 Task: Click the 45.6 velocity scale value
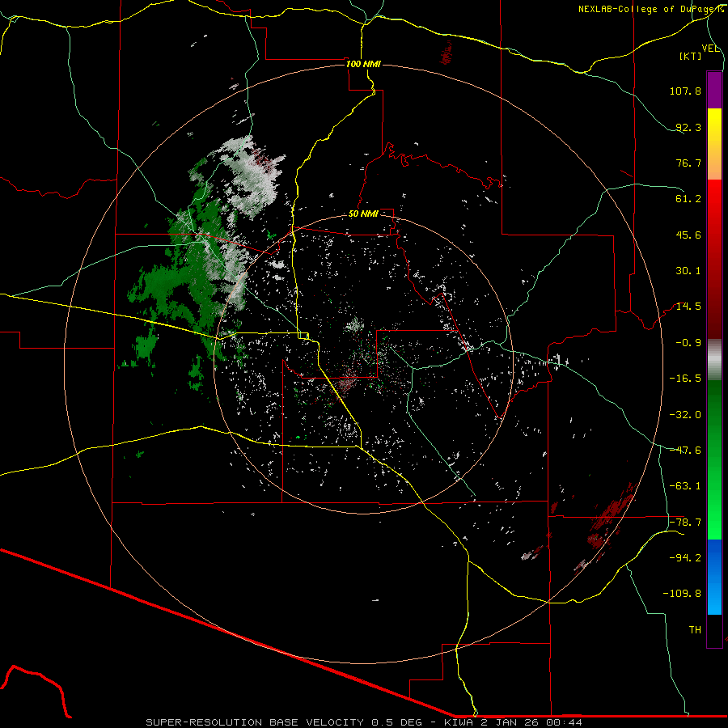coord(688,235)
